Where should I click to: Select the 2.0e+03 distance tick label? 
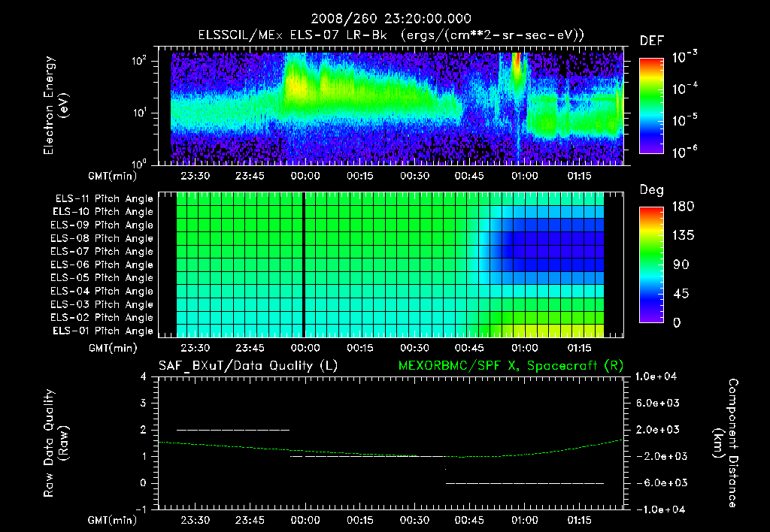pos(658,429)
